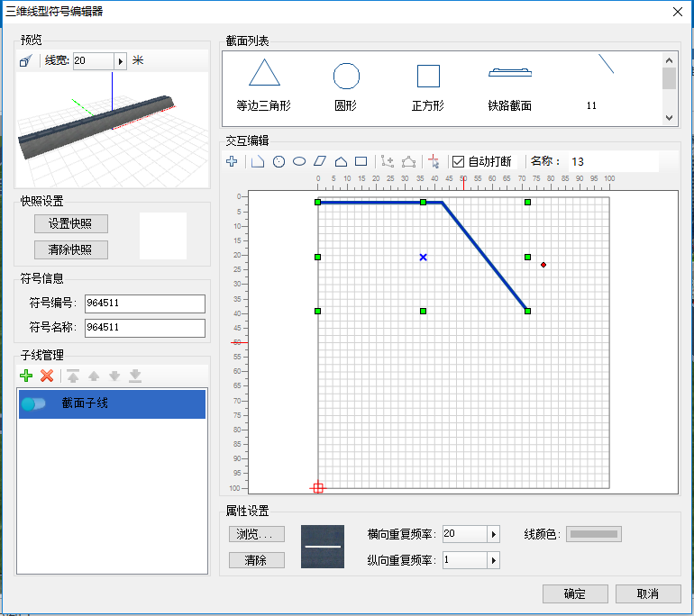Click the set anchor point cursor icon

pyautogui.click(x=434, y=161)
